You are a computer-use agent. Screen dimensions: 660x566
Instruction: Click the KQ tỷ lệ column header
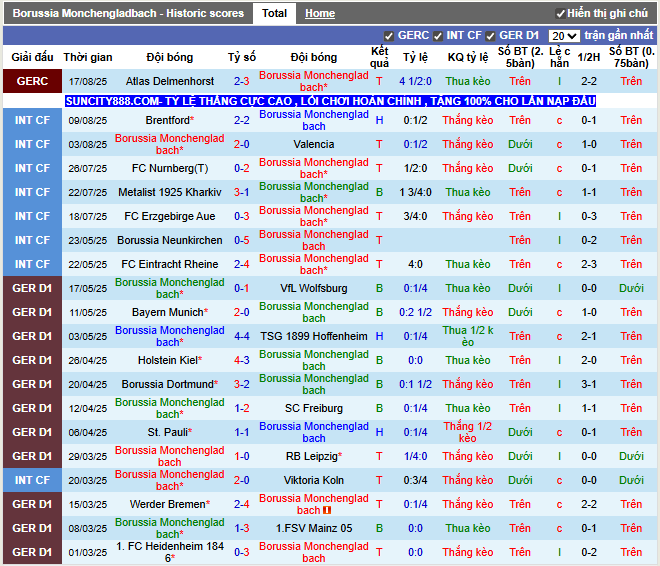coord(468,57)
